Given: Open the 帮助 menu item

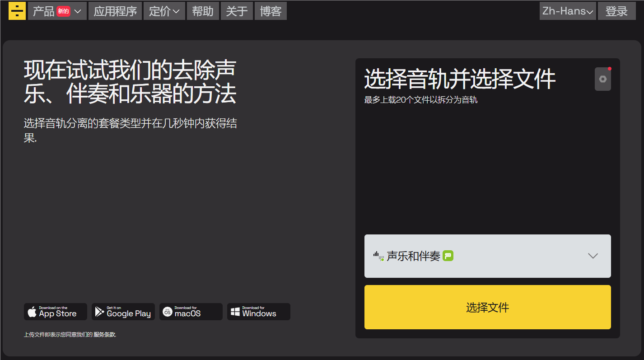Looking at the screenshot, I should pos(203,11).
